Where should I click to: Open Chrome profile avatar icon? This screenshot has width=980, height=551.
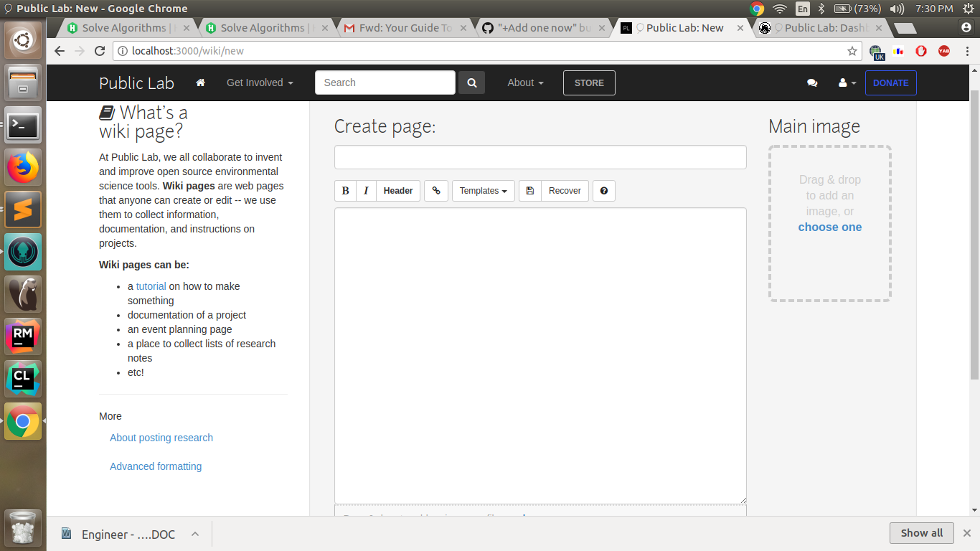(967, 27)
